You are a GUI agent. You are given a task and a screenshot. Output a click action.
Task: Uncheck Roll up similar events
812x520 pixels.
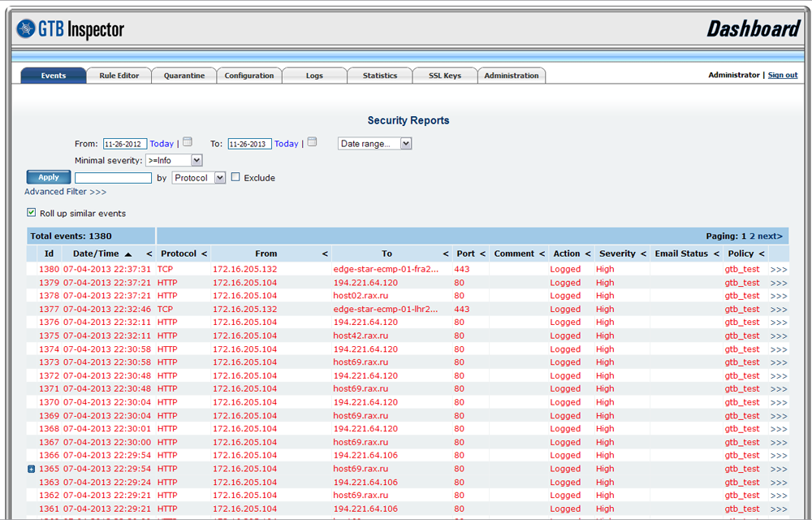tap(32, 213)
